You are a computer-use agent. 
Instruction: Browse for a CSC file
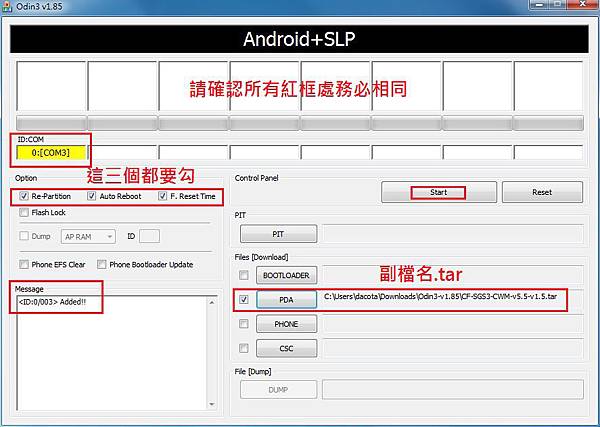point(286,348)
